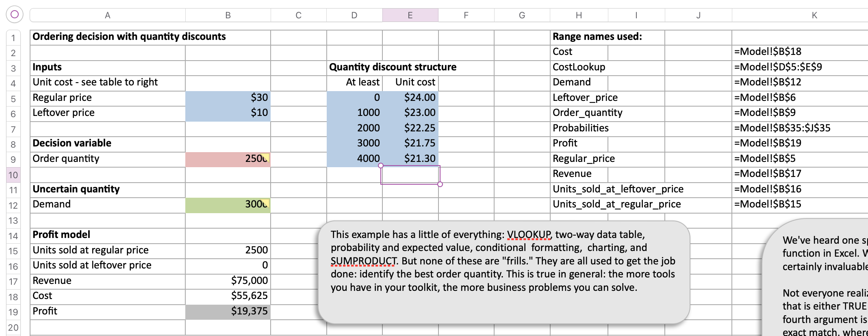
Task: Click the Units_sold_at_leftover_price range name
Action: coord(618,189)
